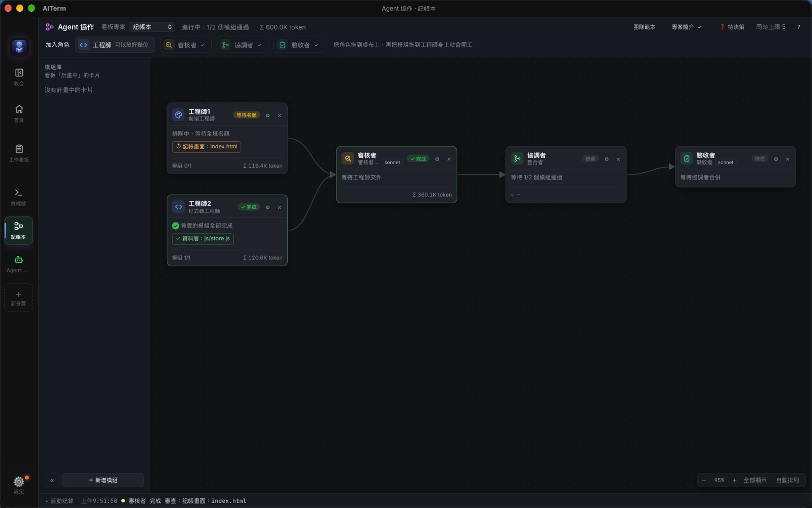The height and width of the screenshot is (508, 812).
Task: Remove the 工程師2 card with its X
Action: [x=279, y=208]
